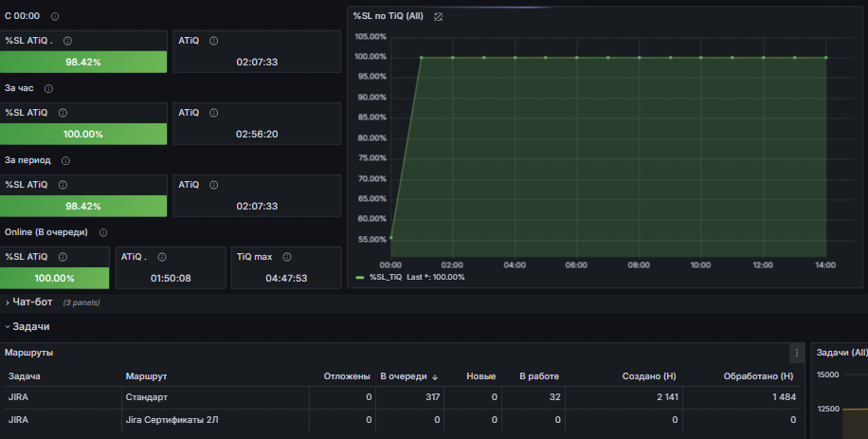
Task: Click the 98.42% gauge bar under За период
Action: click(83, 206)
